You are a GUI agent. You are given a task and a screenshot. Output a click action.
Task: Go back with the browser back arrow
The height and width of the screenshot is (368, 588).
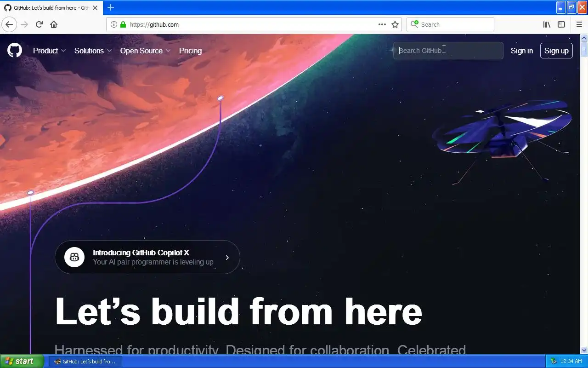tap(9, 24)
